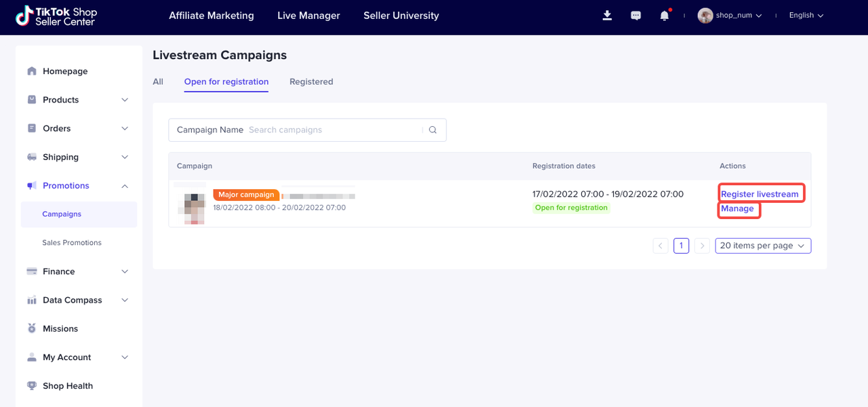Viewport: 868px width, 407px height.
Task: Click the Register livestream link
Action: 759,194
